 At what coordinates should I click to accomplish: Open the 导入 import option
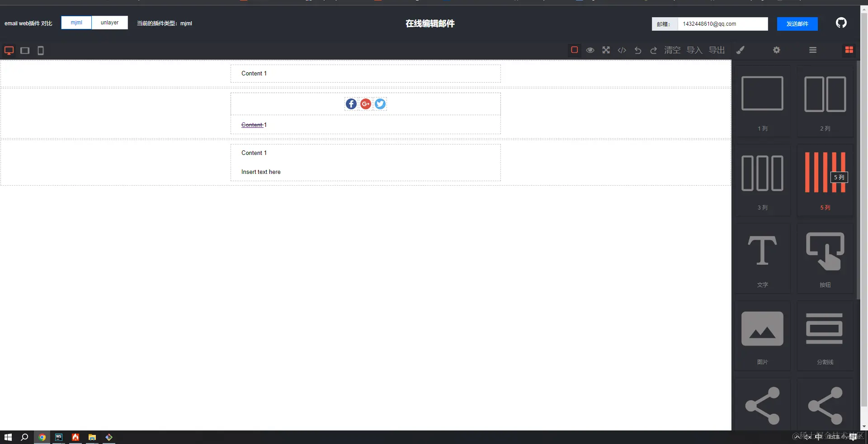[694, 50]
